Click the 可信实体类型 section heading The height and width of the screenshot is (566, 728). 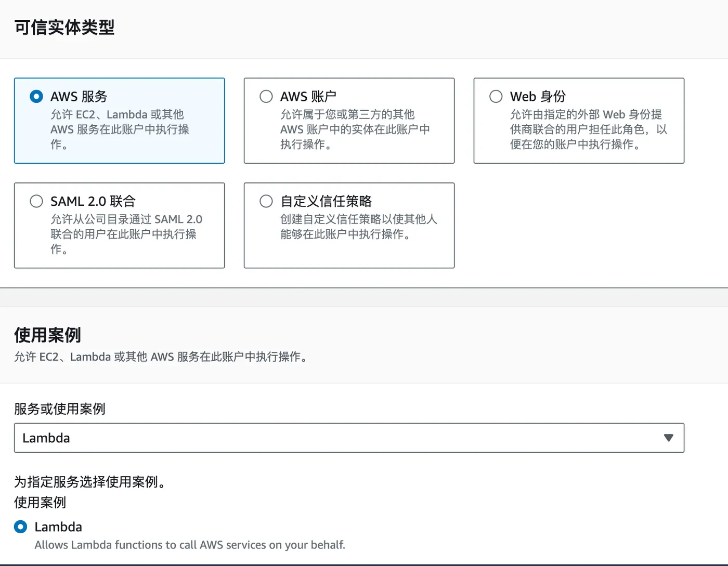tap(64, 28)
